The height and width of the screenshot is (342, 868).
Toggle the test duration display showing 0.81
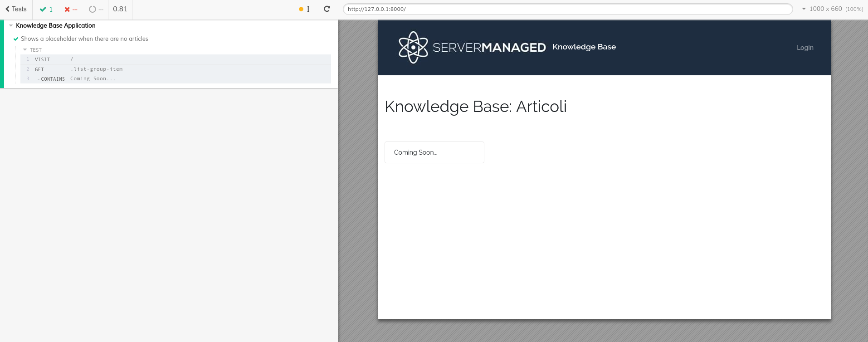click(x=120, y=9)
